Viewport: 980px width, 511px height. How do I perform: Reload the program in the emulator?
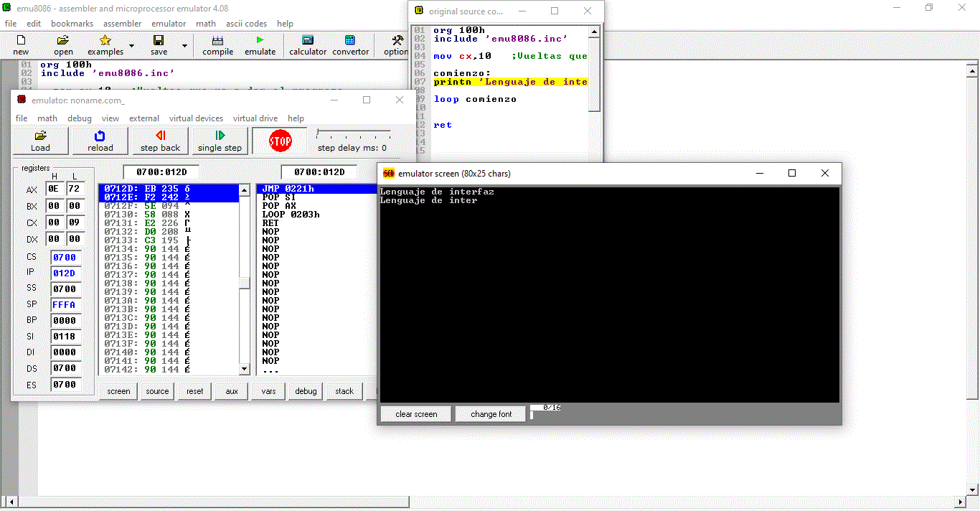coord(100,141)
